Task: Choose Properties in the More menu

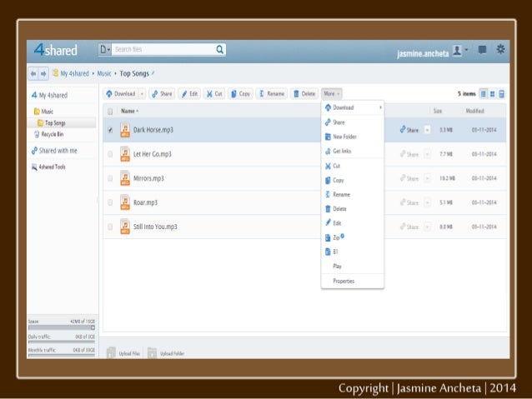Action: tap(353, 281)
